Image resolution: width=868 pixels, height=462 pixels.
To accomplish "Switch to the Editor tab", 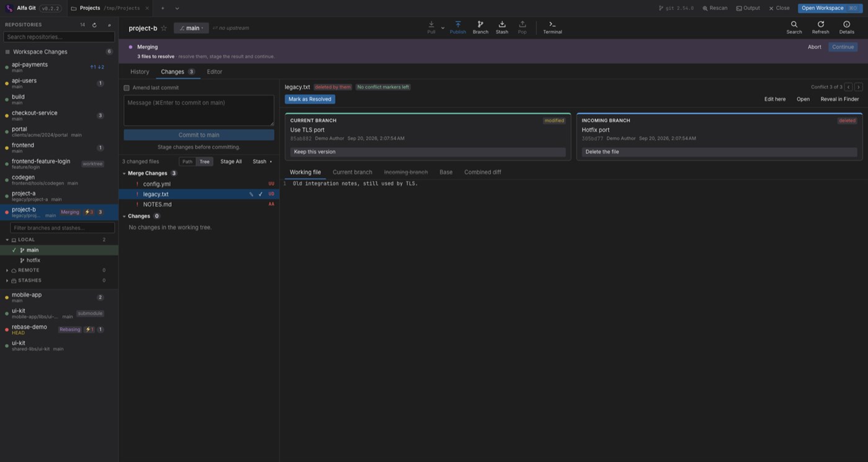I will pyautogui.click(x=215, y=71).
